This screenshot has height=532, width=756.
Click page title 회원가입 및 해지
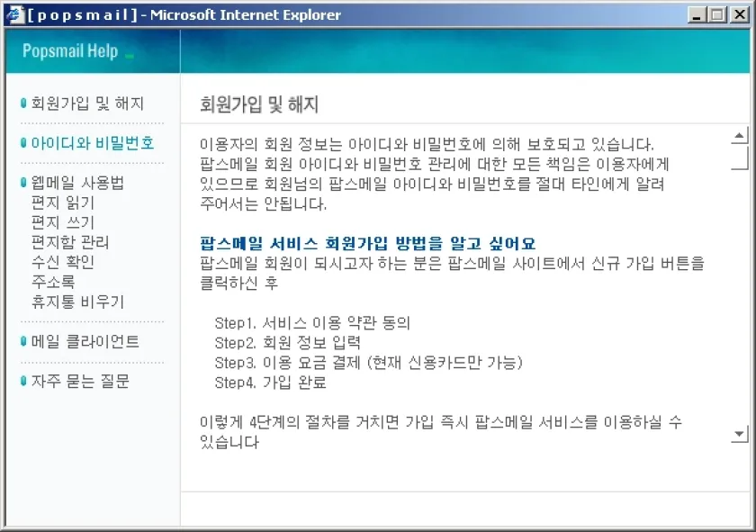click(259, 104)
